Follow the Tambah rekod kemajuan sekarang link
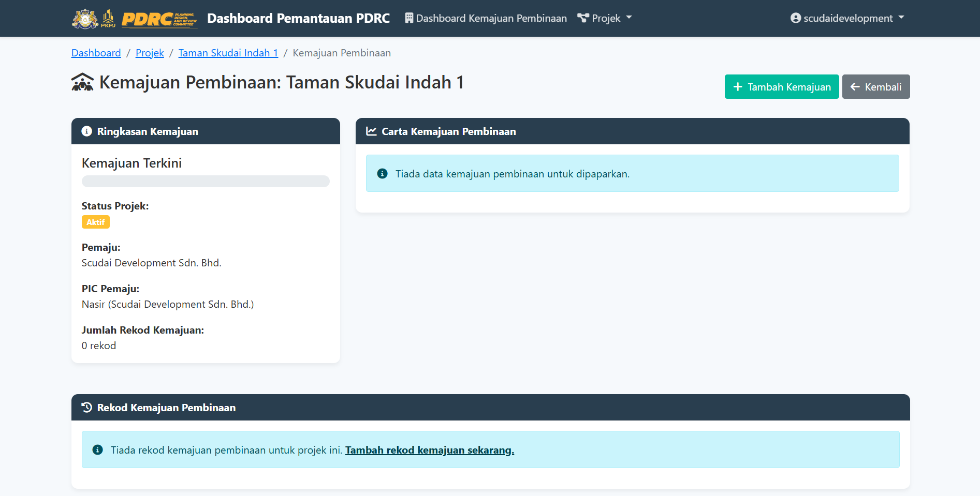This screenshot has height=496, width=980. point(429,450)
